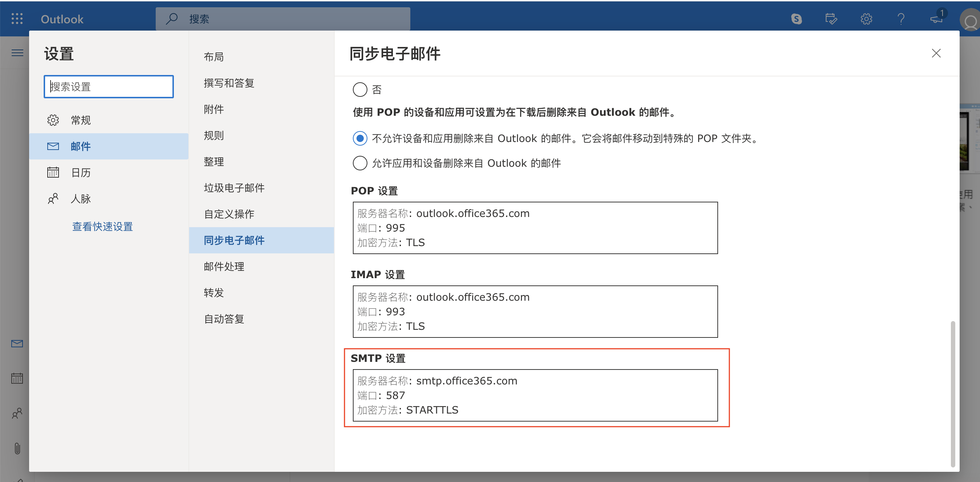Click the settings panel vertical scrollbar
This screenshot has width=980, height=482.
click(953, 394)
